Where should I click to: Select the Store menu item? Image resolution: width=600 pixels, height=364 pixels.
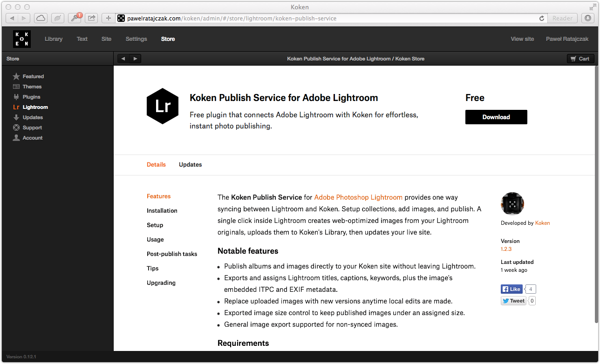click(168, 39)
